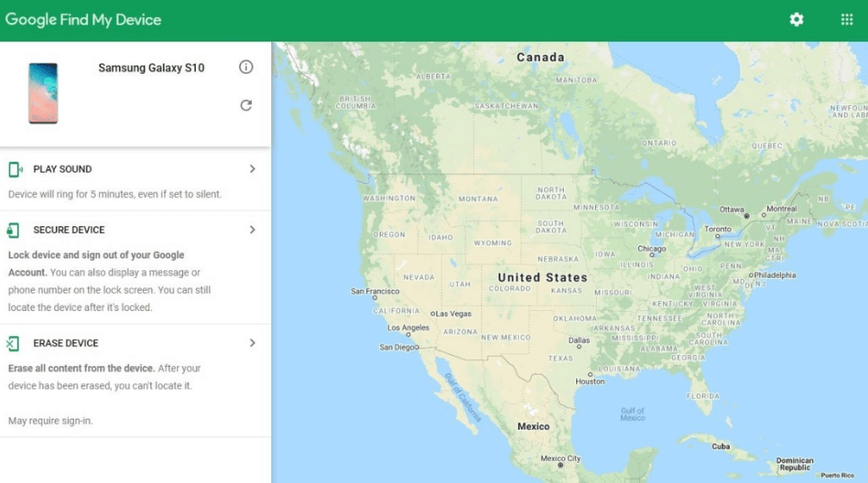Select the SECURE DEVICE option
The image size is (868, 483).
pos(69,230)
